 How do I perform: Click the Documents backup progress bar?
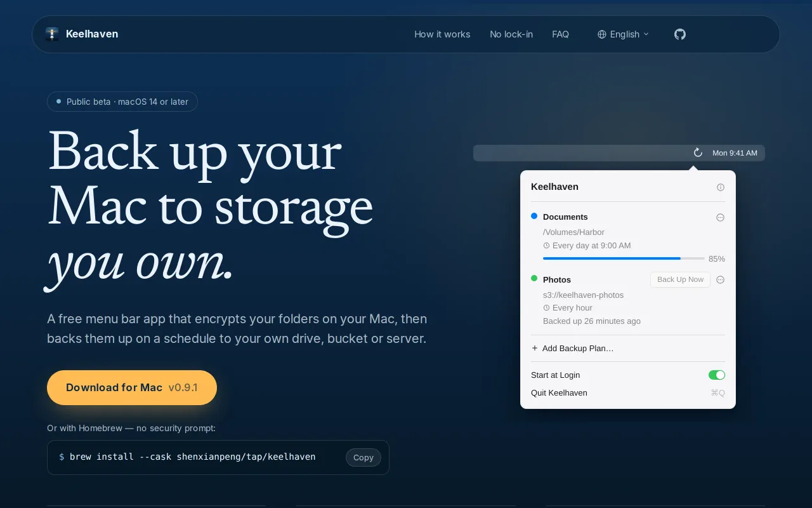[x=624, y=258]
